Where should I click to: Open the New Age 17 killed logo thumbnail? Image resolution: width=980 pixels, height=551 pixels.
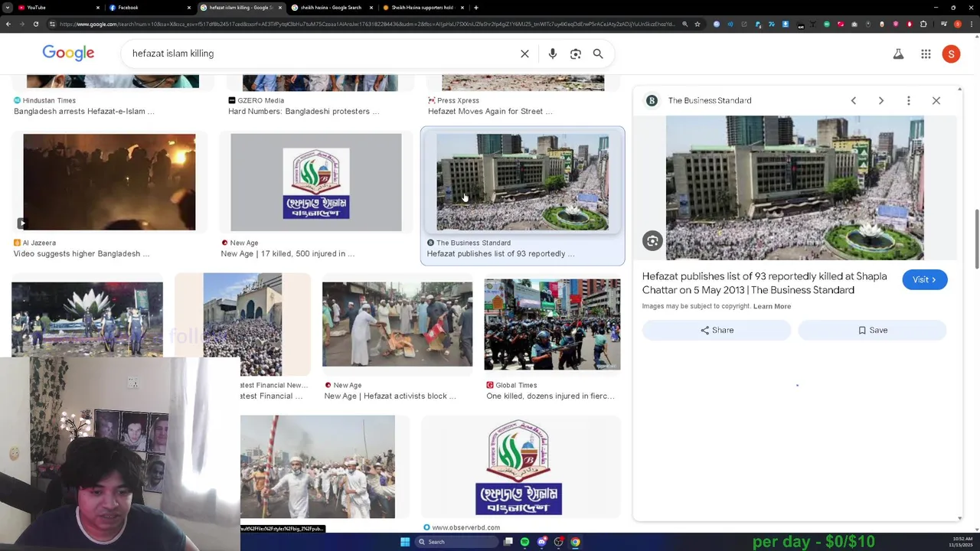pyautogui.click(x=316, y=182)
